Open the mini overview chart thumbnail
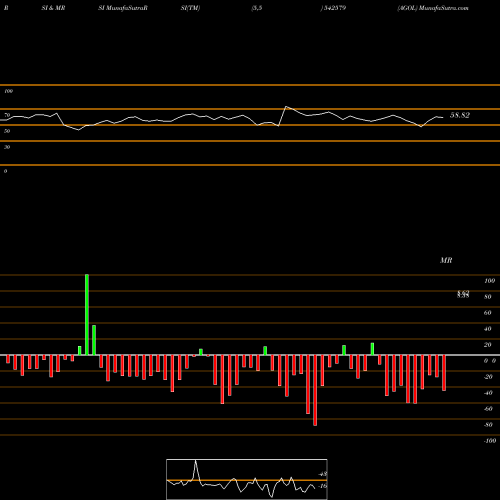The height and width of the screenshot is (500, 500). click(247, 479)
